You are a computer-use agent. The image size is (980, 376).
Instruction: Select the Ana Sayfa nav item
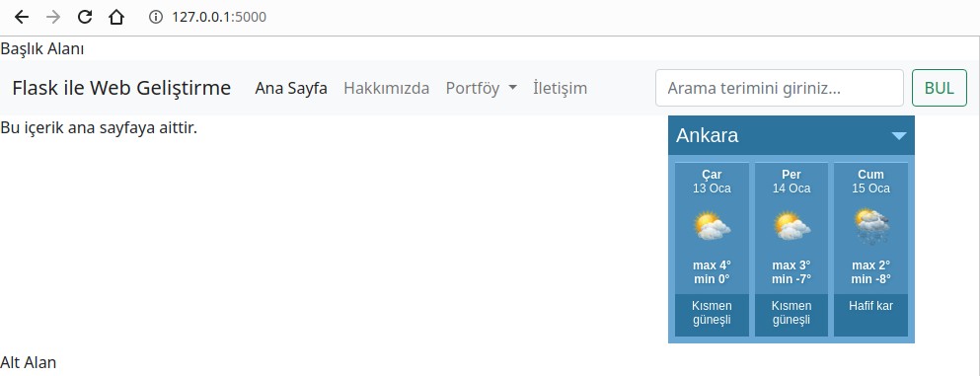coord(290,88)
